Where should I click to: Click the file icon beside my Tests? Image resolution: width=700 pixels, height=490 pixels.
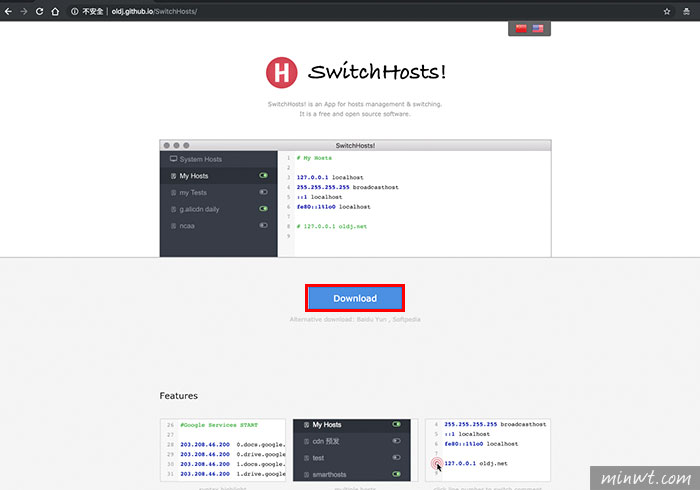(173, 193)
